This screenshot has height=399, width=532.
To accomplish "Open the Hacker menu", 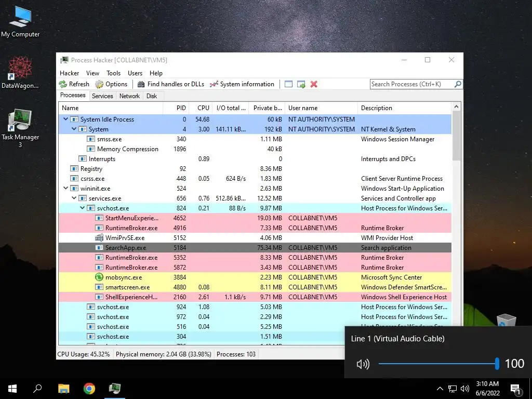I will click(x=69, y=73).
